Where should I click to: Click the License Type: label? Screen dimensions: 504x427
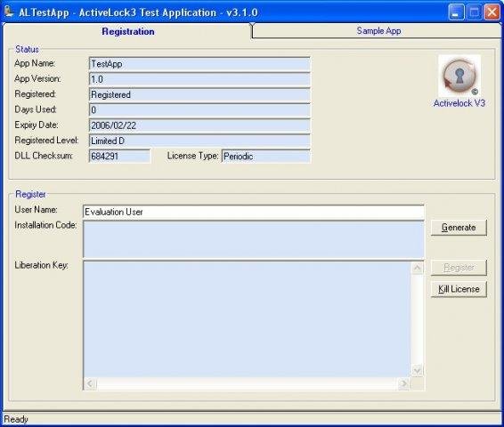(192, 156)
